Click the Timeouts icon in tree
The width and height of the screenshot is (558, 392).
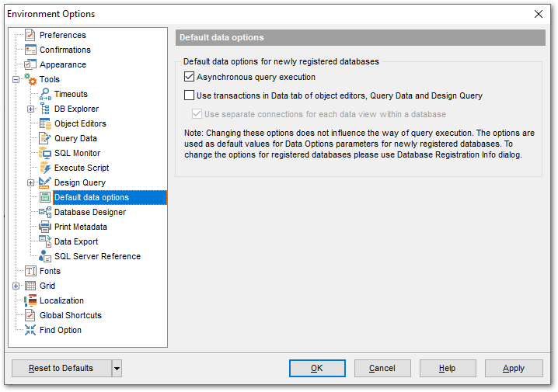[45, 95]
